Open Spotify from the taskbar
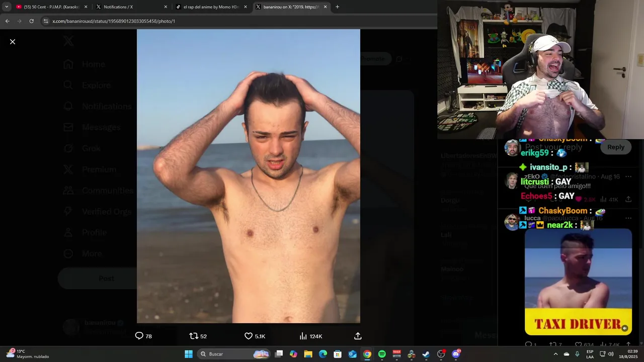The image size is (644, 362). point(382,354)
